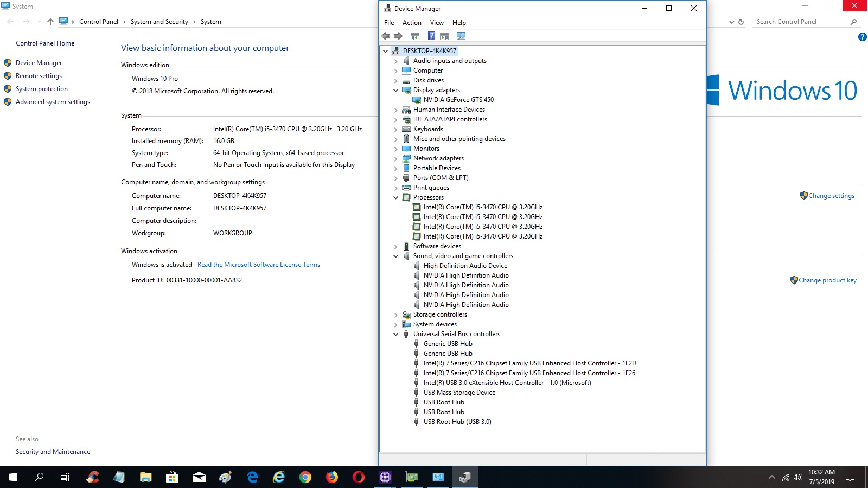The image size is (868, 488).
Task: Open the Help menu in Device Manager
Action: (459, 23)
